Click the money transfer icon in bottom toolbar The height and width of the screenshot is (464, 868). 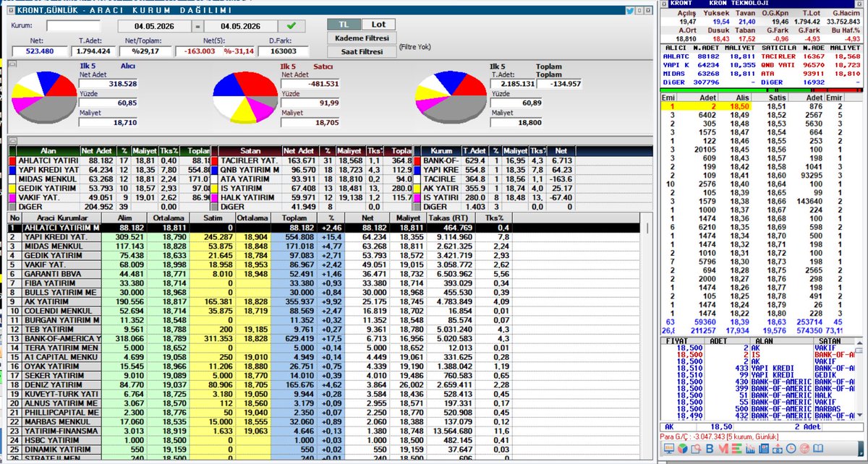point(778,449)
